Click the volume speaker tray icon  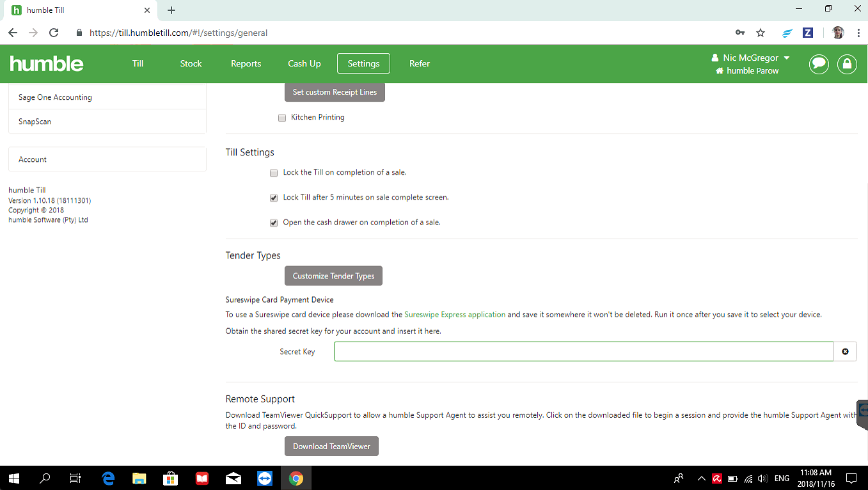pyautogui.click(x=762, y=478)
